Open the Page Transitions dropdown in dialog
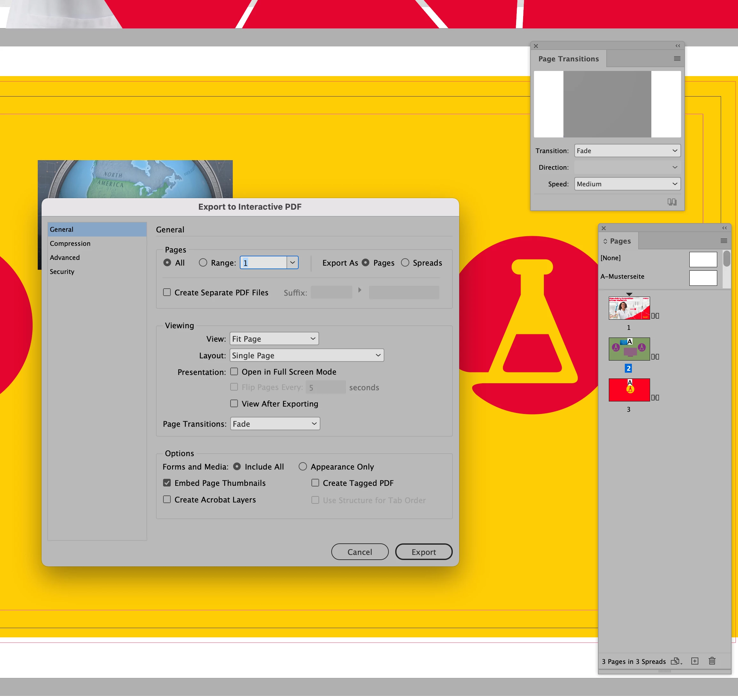Image resolution: width=738 pixels, height=700 pixels. 275,424
